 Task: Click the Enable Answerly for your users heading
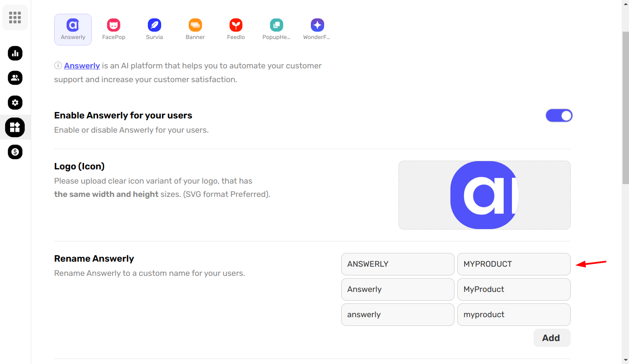pyautogui.click(x=123, y=115)
